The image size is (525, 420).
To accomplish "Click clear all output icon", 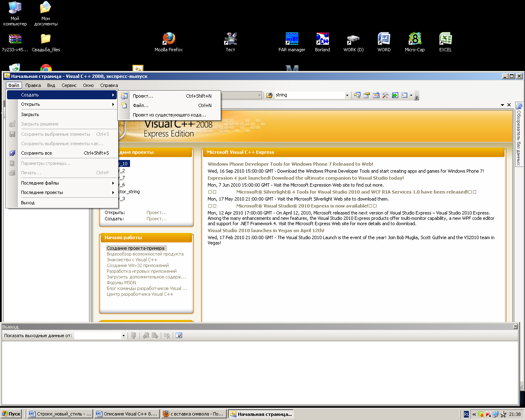I will click(x=167, y=336).
